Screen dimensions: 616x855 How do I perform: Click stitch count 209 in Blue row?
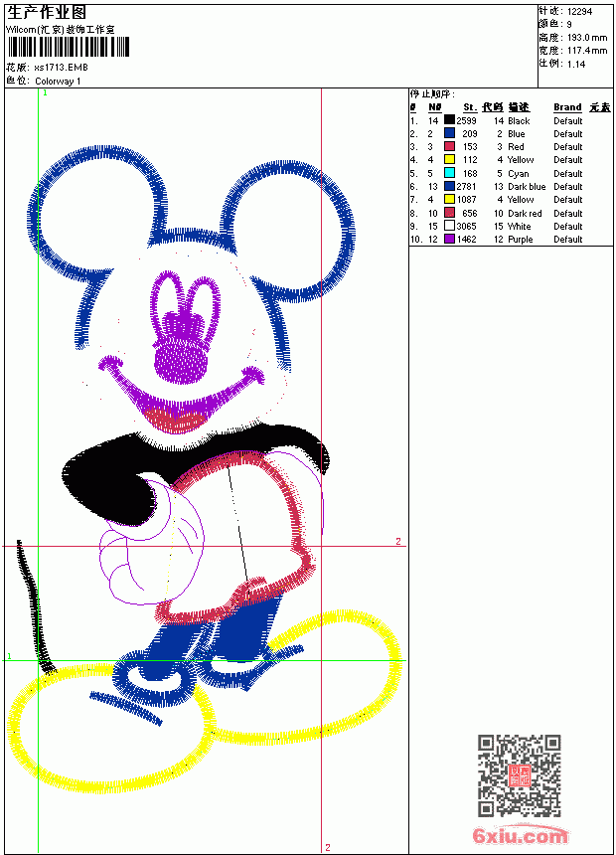tap(470, 133)
